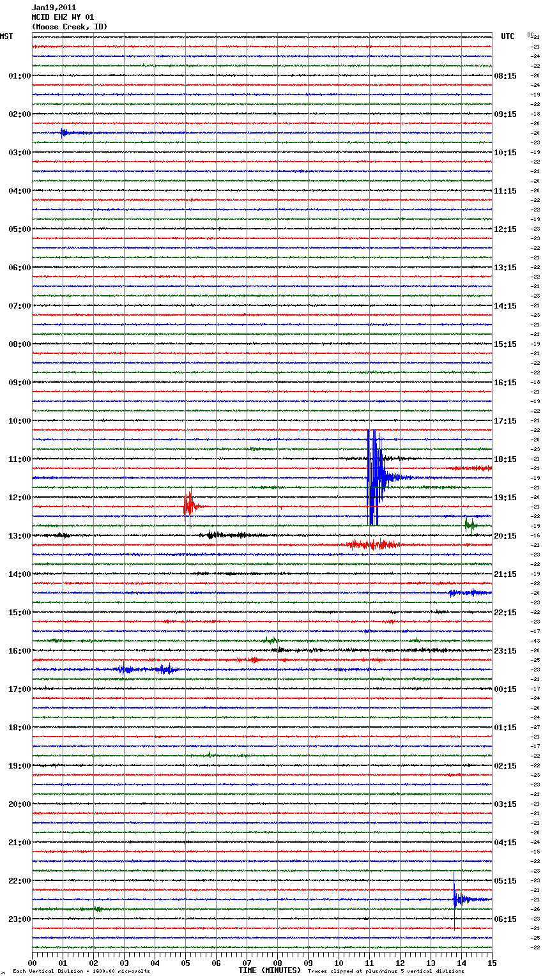Click the 18:15 UTC time label
This screenshot has height=980, width=543.
click(505, 459)
